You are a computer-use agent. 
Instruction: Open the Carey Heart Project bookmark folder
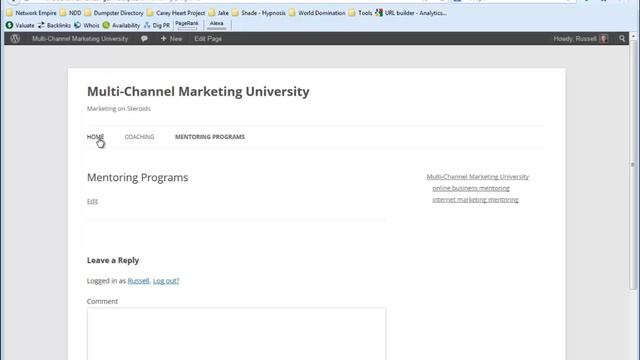(176, 13)
